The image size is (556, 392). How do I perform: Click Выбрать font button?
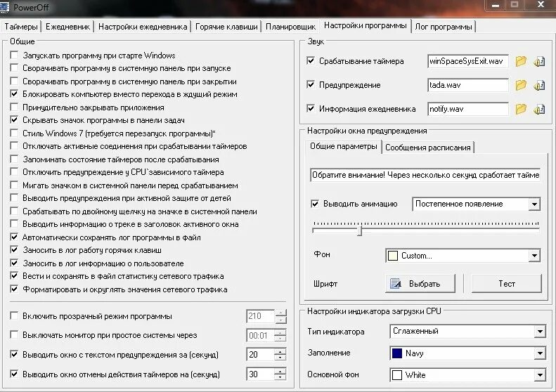[420, 284]
